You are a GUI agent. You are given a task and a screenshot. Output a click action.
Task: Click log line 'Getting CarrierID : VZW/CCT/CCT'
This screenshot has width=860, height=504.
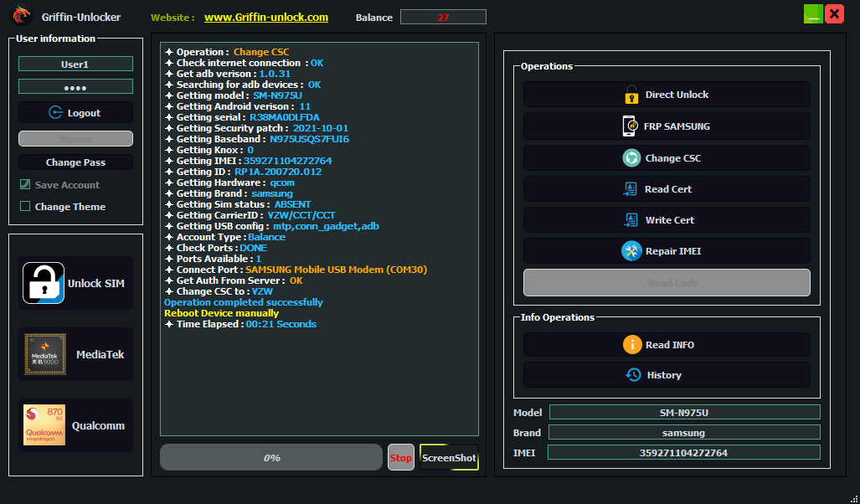(x=250, y=215)
